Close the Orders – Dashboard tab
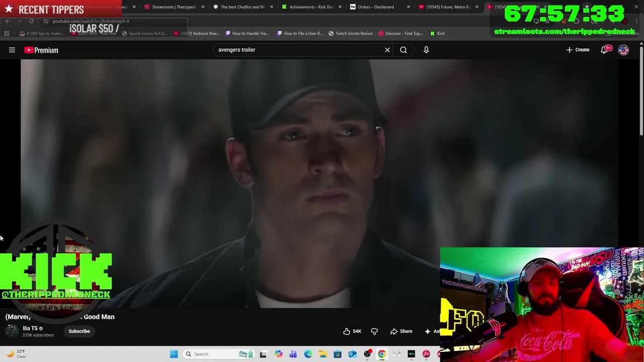The height and width of the screenshot is (362, 644). point(408,7)
